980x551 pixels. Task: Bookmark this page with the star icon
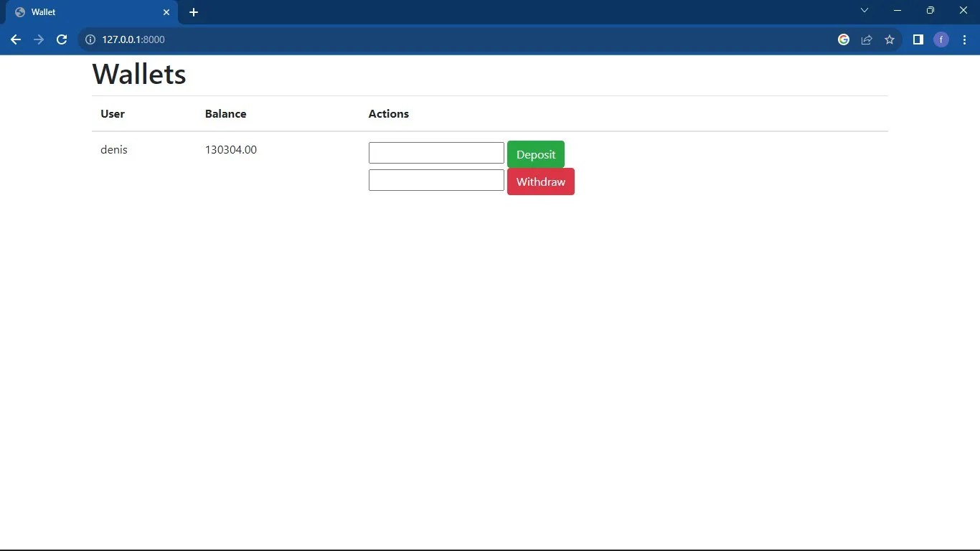pyautogui.click(x=890, y=39)
